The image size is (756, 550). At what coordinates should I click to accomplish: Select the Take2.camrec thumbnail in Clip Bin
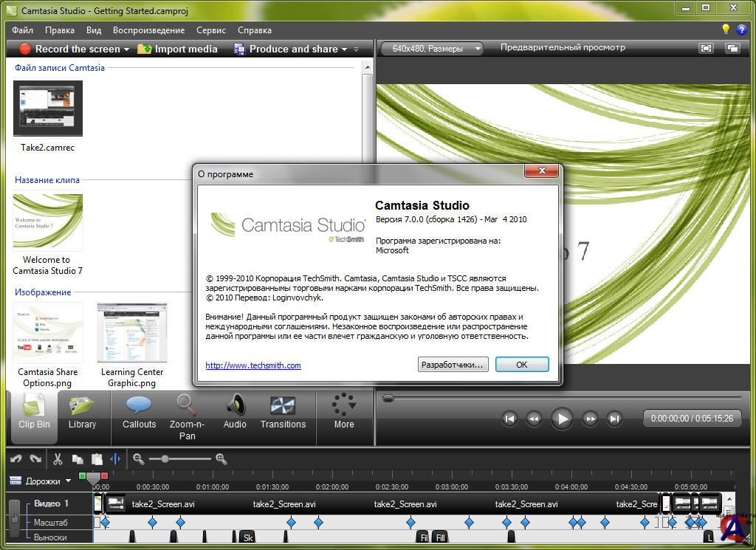(x=48, y=109)
